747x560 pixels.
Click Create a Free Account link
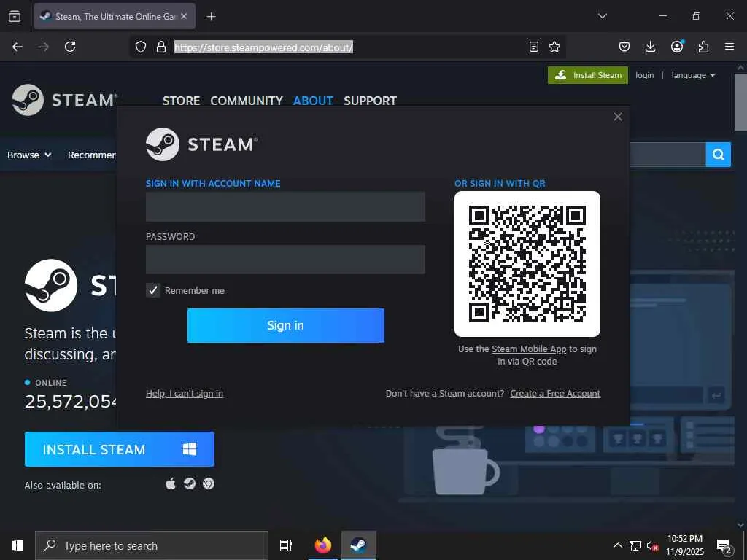tap(555, 393)
